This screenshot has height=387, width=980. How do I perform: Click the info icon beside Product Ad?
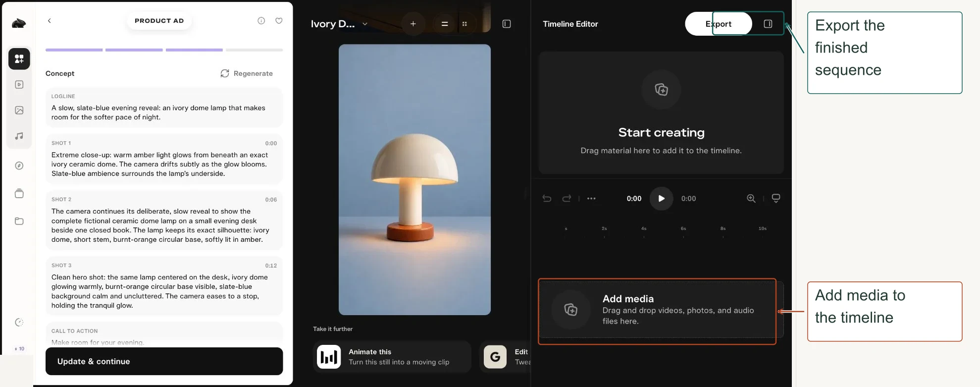tap(261, 21)
